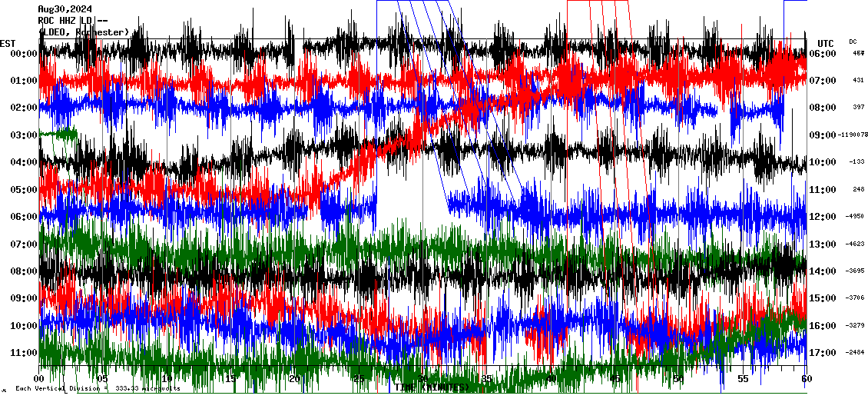This screenshot has height=399, width=868.
Task: Select the 06:00 EST row label
Action: pyautogui.click(x=25, y=217)
